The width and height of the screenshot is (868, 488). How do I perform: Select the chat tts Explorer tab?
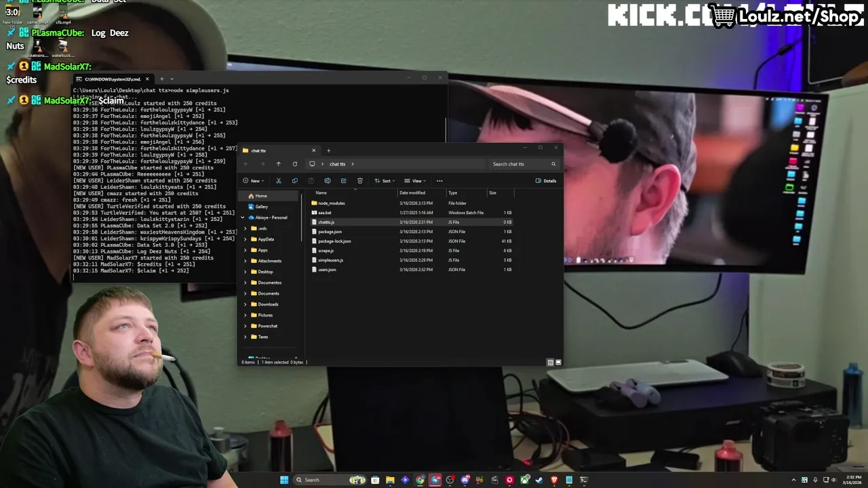(x=279, y=150)
